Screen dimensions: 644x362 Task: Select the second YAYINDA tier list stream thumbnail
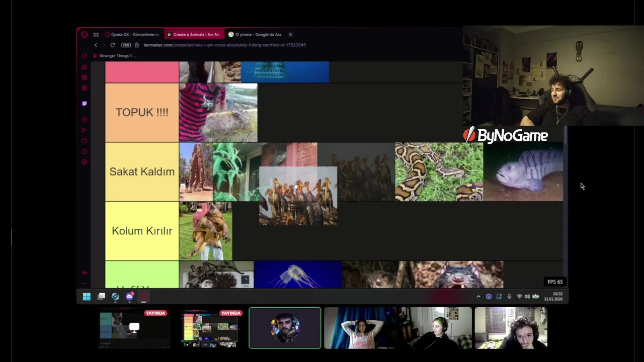(x=209, y=329)
